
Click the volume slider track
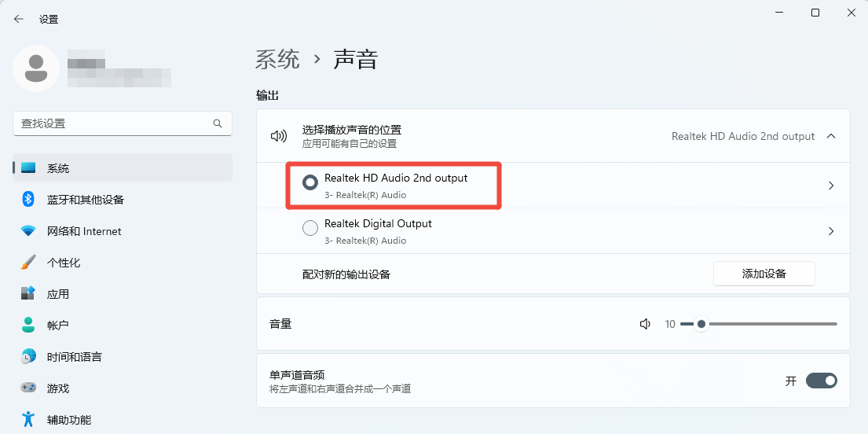[x=770, y=324]
